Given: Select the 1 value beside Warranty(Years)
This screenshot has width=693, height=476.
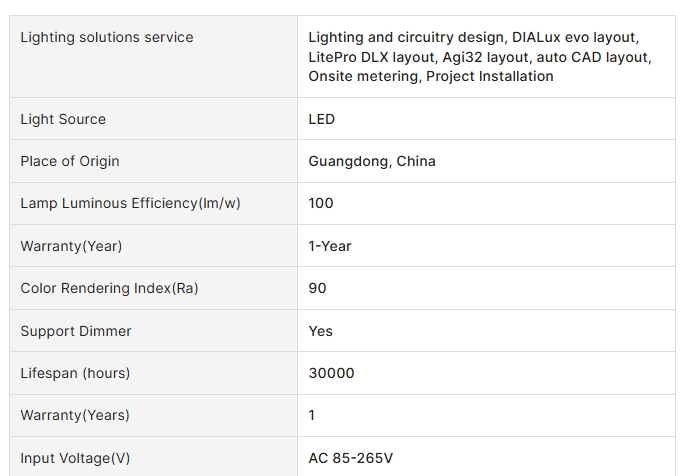Looking at the screenshot, I should pos(312,415).
